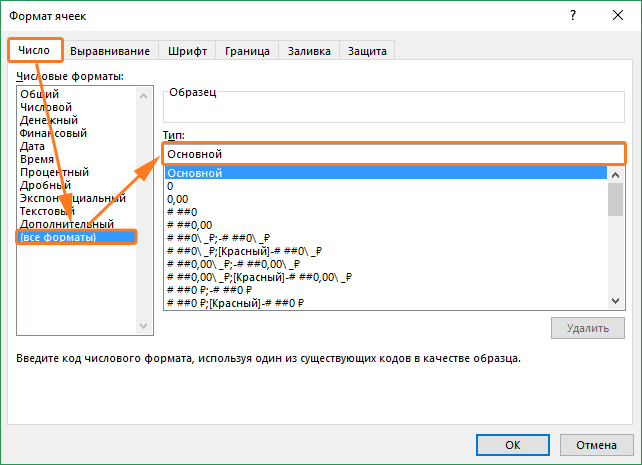Click the question mark help icon
Screen dimensions: 642x465
573,16
